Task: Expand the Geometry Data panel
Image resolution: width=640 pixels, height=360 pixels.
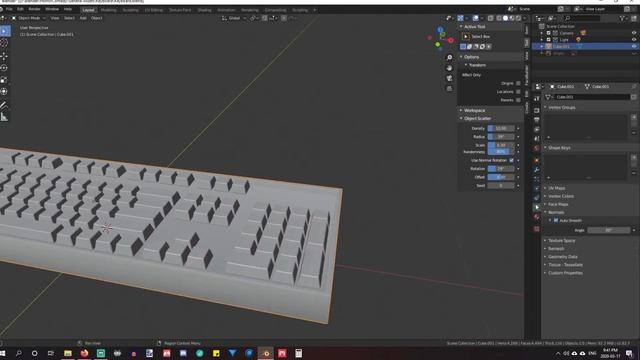Action: click(x=562, y=257)
